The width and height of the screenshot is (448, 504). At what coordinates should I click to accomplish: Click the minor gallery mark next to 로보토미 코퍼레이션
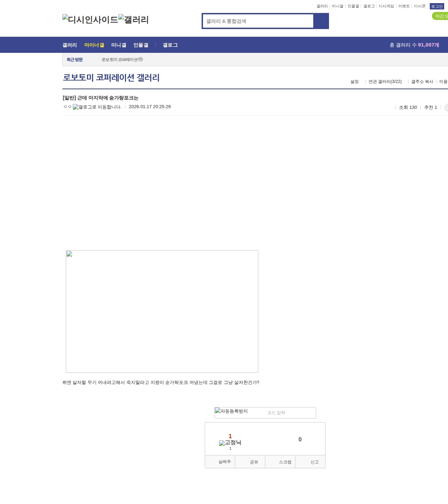[x=141, y=59]
